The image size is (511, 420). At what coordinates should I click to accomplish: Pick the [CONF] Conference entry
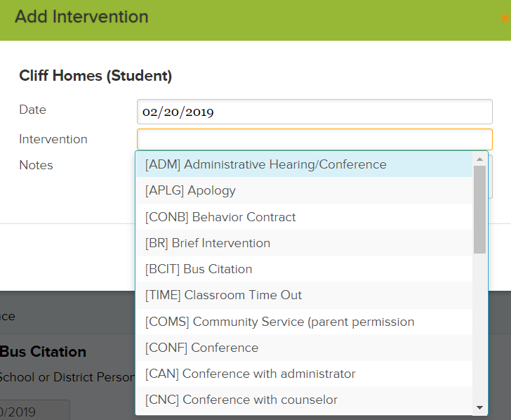pos(304,348)
